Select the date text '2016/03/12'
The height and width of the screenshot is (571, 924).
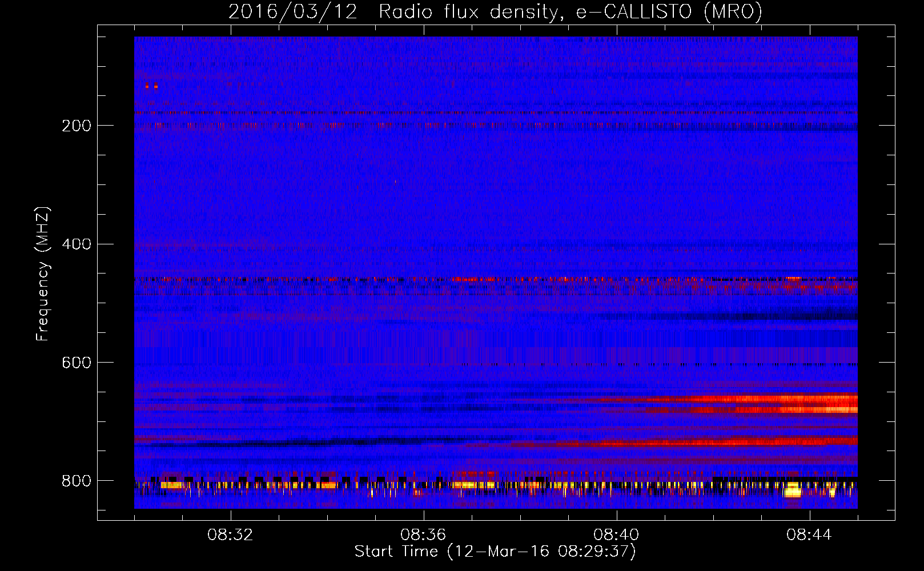coord(292,12)
